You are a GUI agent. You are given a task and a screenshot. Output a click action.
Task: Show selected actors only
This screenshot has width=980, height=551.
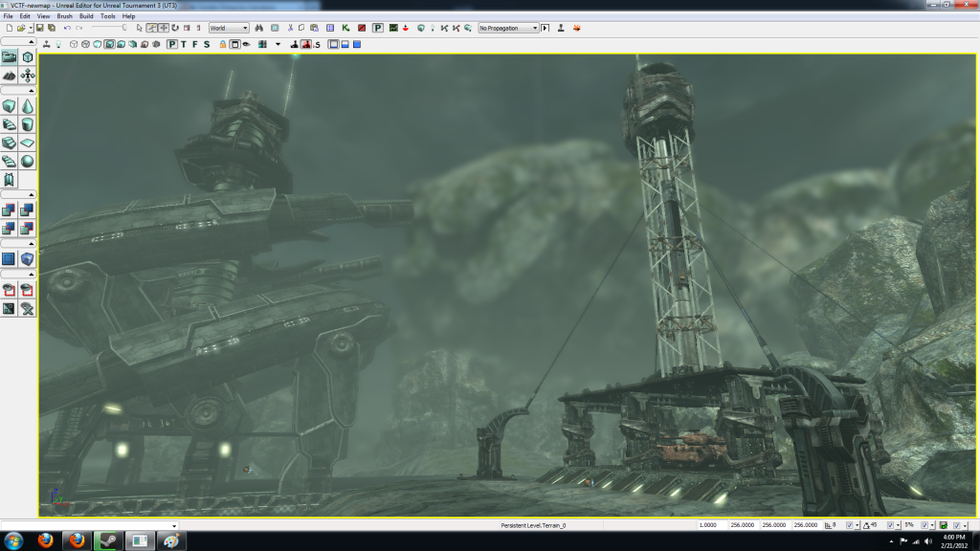coord(9,290)
